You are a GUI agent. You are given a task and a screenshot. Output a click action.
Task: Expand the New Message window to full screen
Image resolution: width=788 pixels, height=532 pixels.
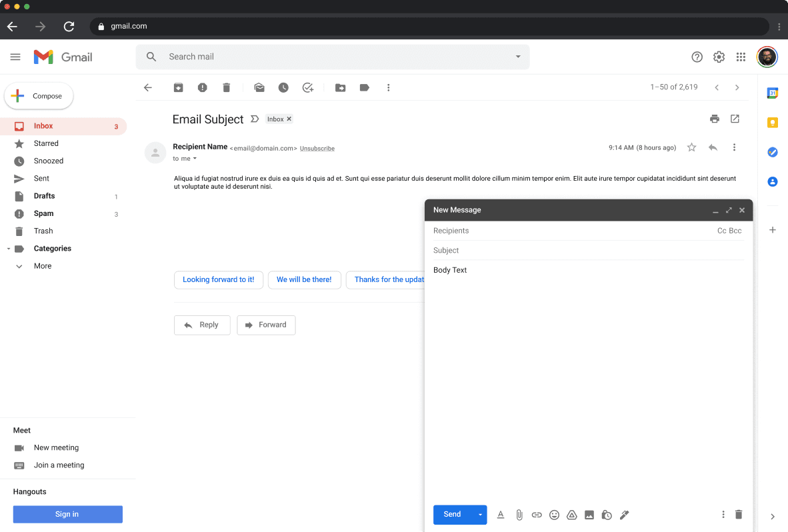729,210
